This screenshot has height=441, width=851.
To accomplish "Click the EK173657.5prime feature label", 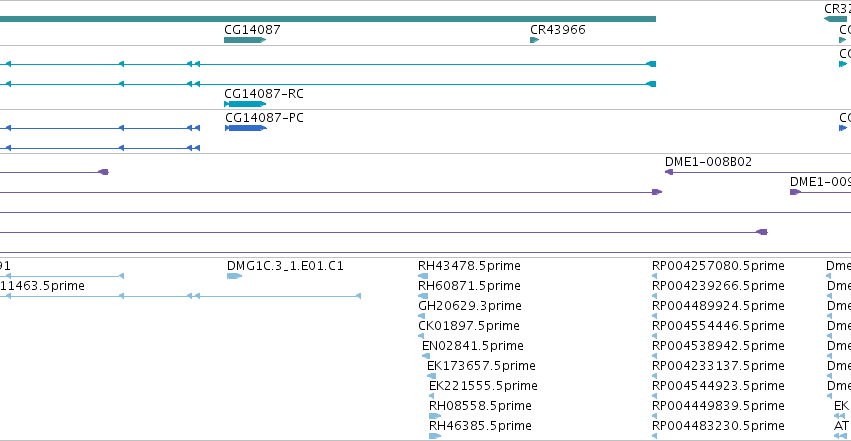I will [x=481, y=366].
